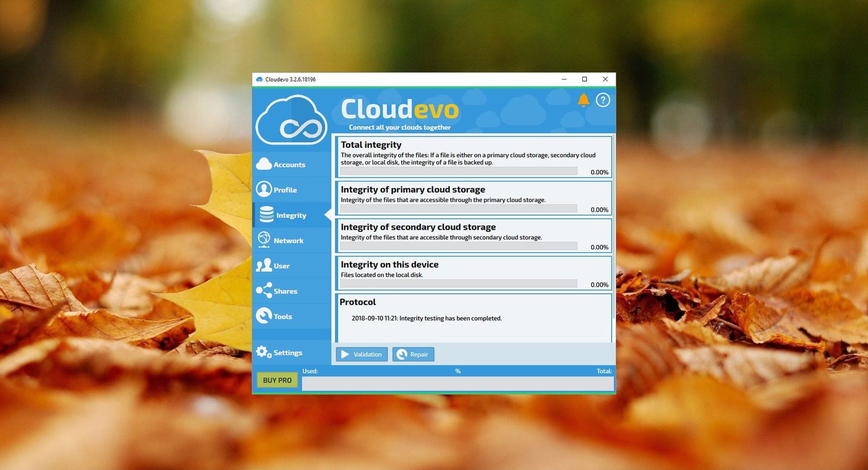Select the protocol entry 'Integrity testing has been completed'
Image resolution: width=868 pixels, height=470 pixels.
(x=426, y=318)
